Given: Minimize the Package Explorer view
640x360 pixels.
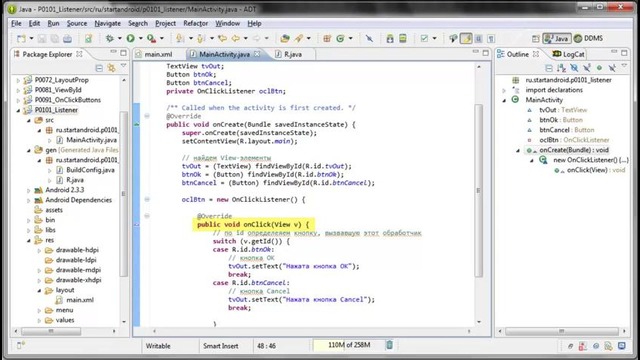Looking at the screenshot, I should [x=113, y=53].
